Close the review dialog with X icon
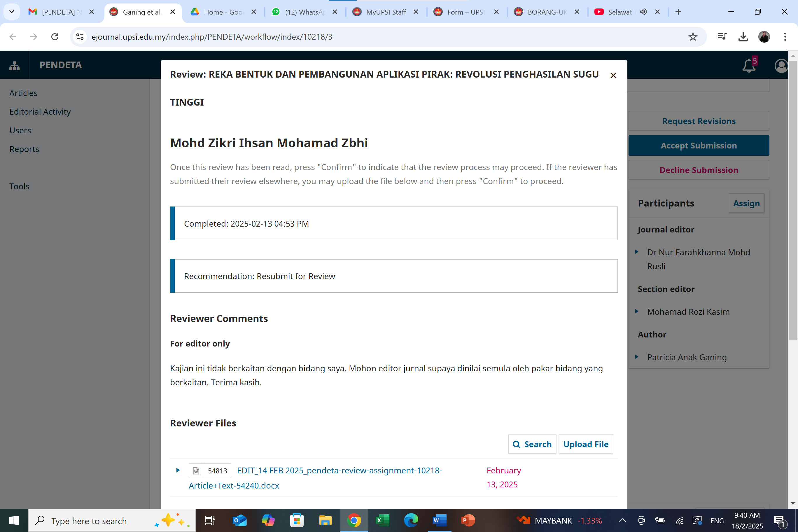798x532 pixels. point(613,75)
